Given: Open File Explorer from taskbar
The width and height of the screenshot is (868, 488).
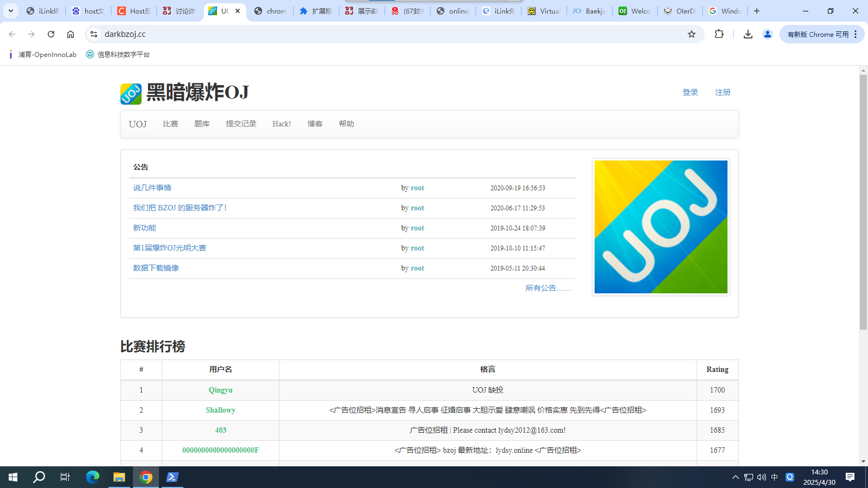Looking at the screenshot, I should pyautogui.click(x=119, y=477).
